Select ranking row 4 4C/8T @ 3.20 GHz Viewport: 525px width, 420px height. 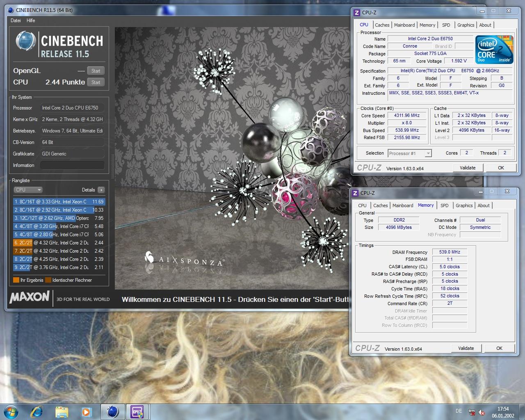59,226
